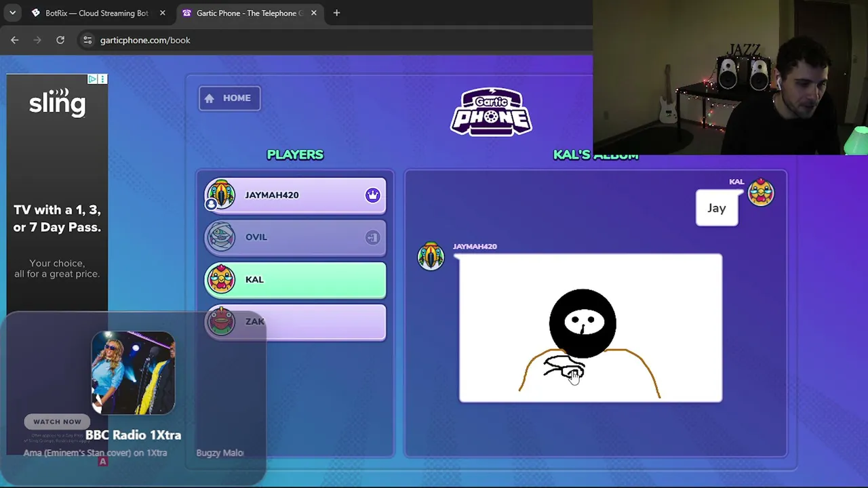Click the "TV with a 1, 3, or 7 Day Pass." ad text

(x=57, y=218)
